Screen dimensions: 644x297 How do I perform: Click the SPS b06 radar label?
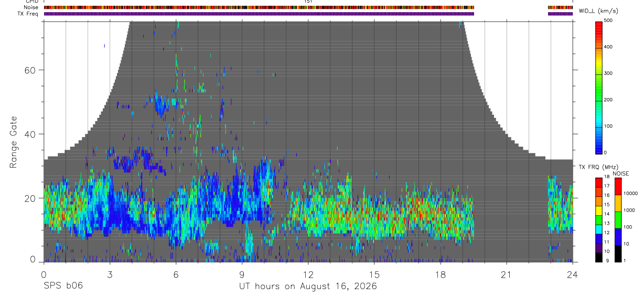click(63, 286)
